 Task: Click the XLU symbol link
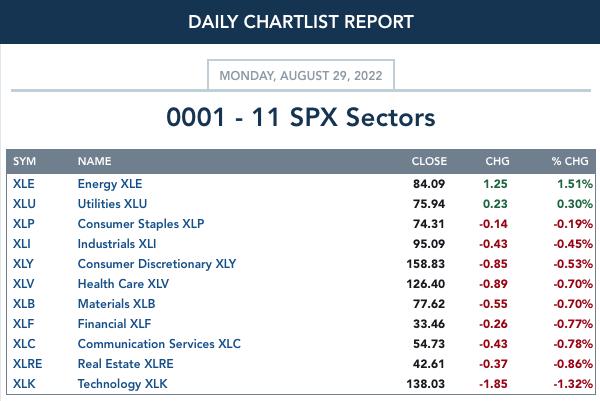(24, 204)
